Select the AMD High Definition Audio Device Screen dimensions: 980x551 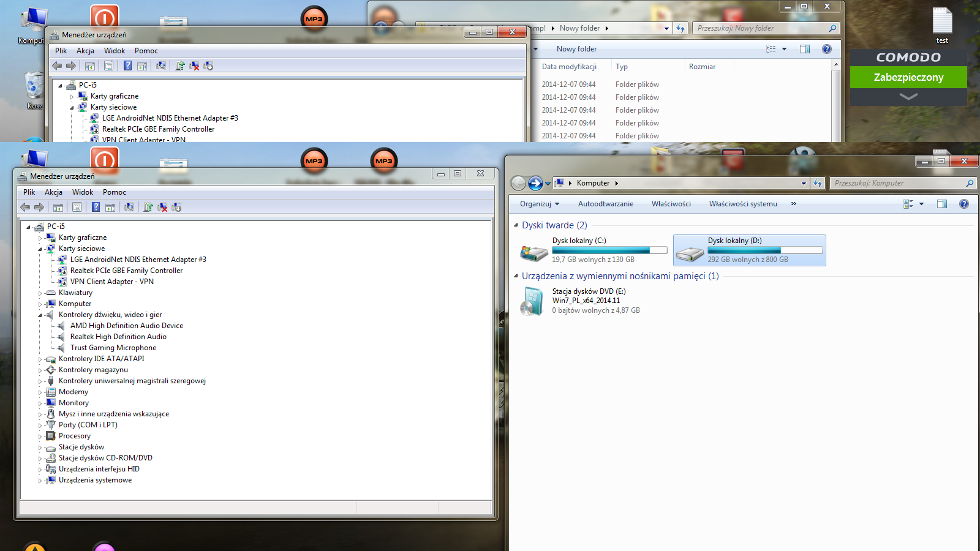[x=127, y=326]
